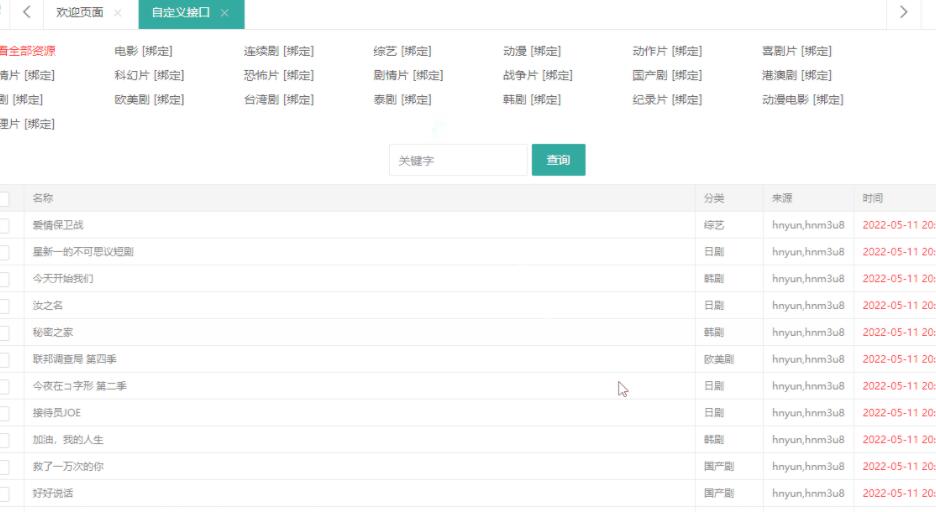Close the 欢迎页面 tab
The image size is (936, 512).
(x=118, y=13)
